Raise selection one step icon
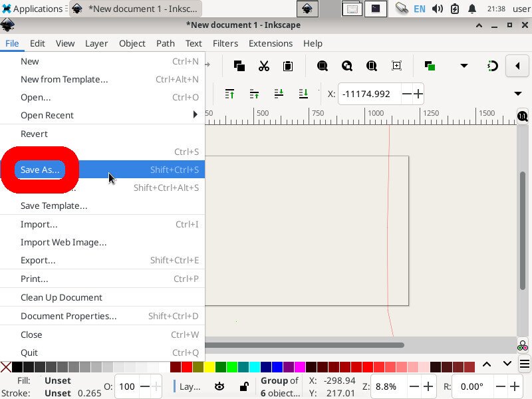The height and width of the screenshot is (399, 532). 254,94
